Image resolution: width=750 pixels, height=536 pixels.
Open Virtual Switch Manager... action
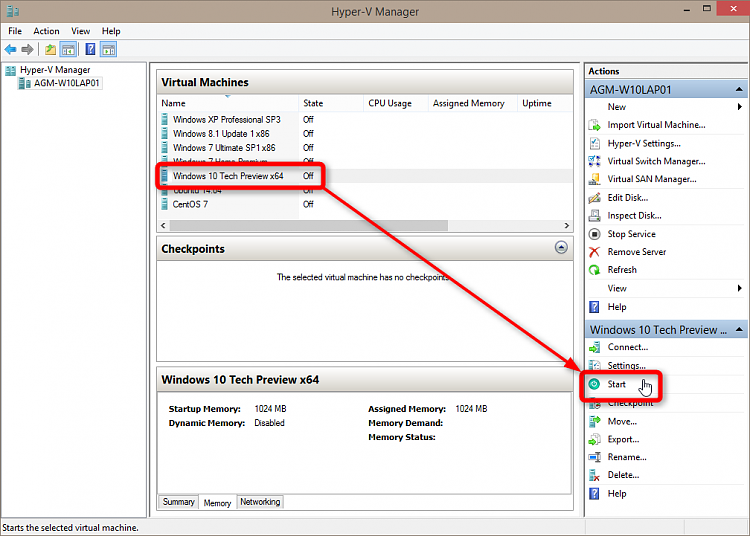(x=656, y=161)
